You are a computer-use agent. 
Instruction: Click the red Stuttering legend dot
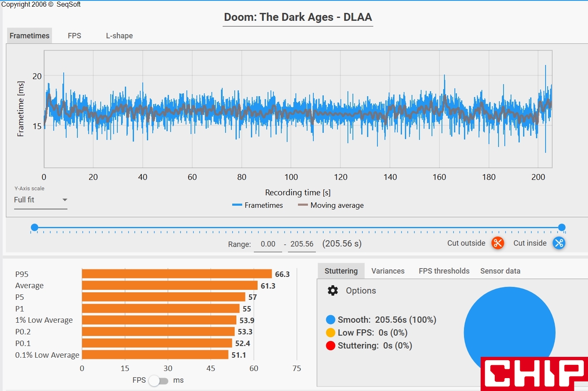[x=330, y=346]
